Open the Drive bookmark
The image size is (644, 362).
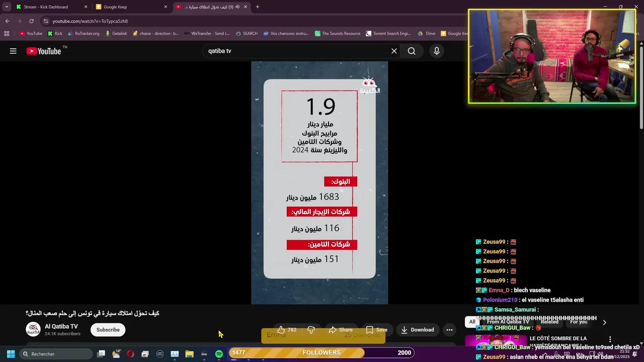click(x=427, y=34)
